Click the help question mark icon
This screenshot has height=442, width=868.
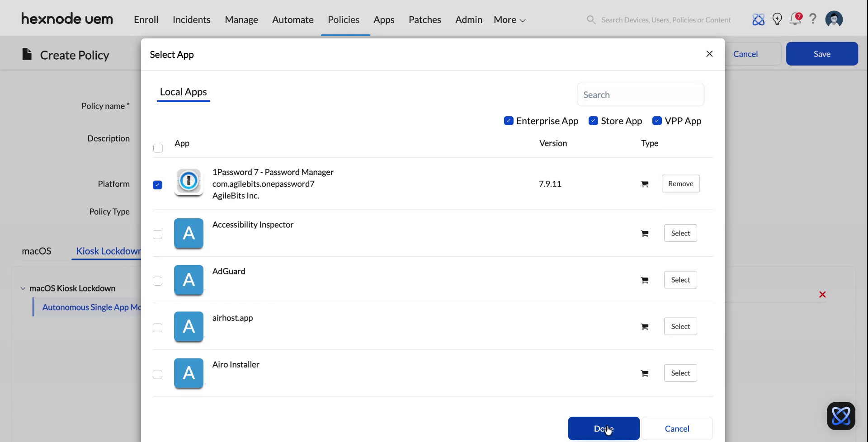point(813,19)
